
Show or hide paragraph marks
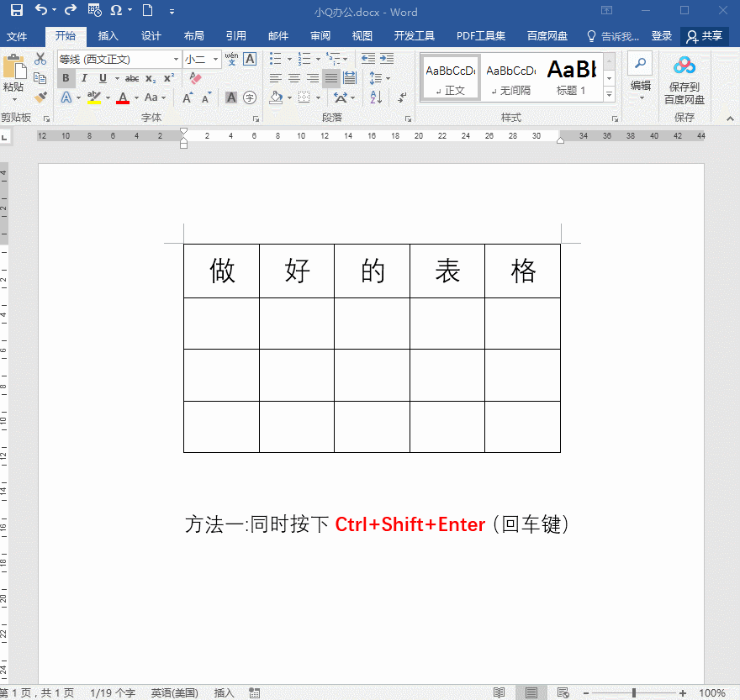(402, 97)
